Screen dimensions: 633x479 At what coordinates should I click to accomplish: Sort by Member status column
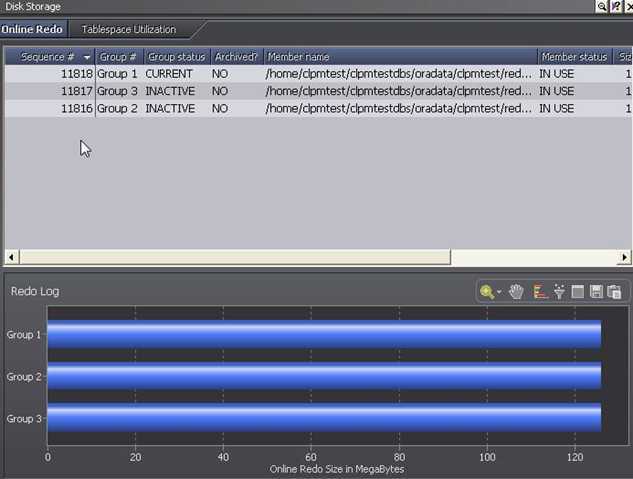(574, 57)
